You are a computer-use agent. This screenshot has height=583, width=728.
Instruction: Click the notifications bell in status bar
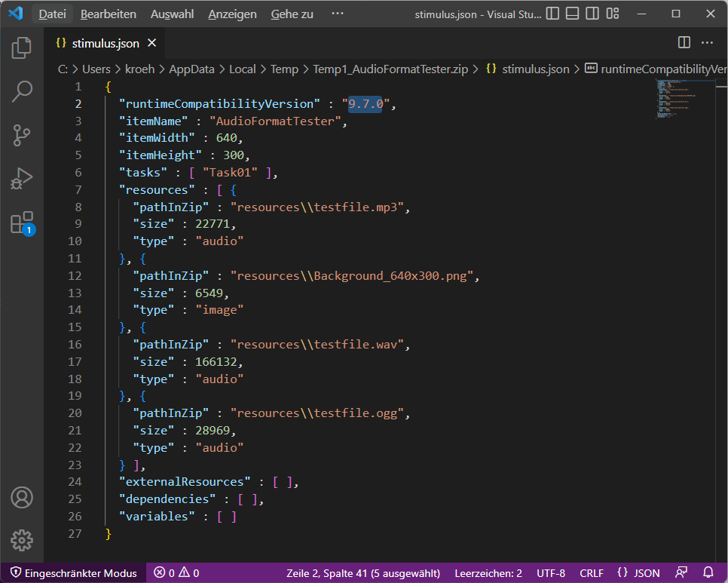tap(708, 573)
